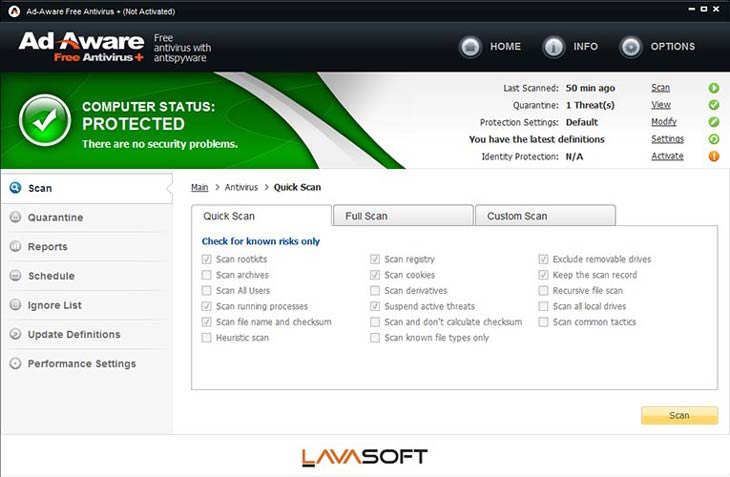
Task: Click the Update Definitions sidebar icon
Action: (15, 334)
